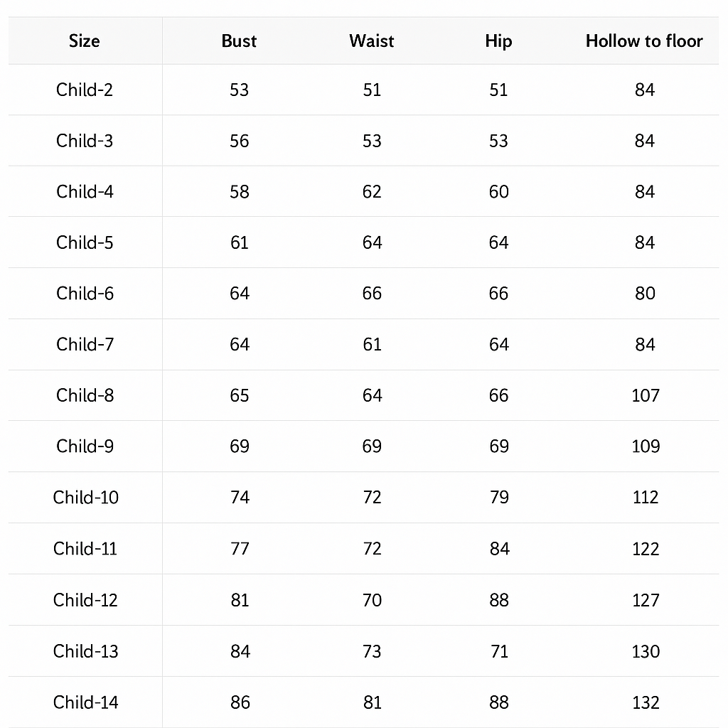728x728 pixels.
Task: Click the Bust column header
Action: [239, 41]
